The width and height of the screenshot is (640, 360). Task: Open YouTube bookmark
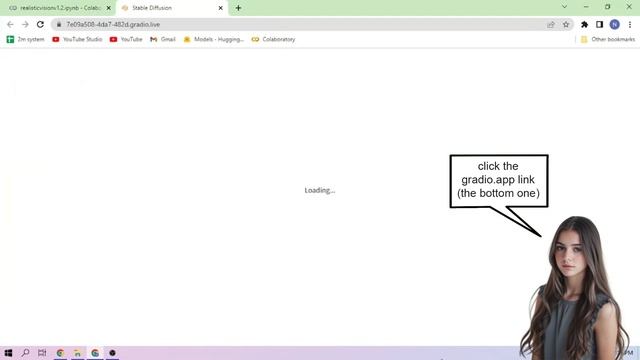pos(126,39)
